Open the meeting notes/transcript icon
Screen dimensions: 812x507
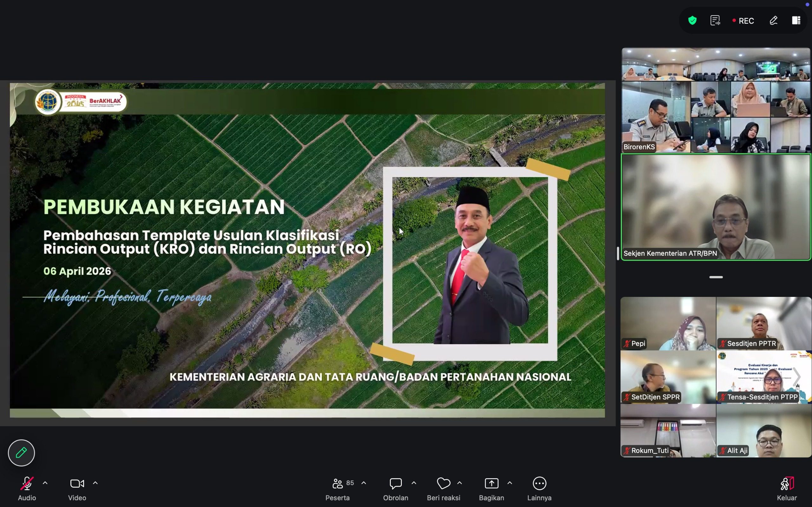click(x=715, y=21)
